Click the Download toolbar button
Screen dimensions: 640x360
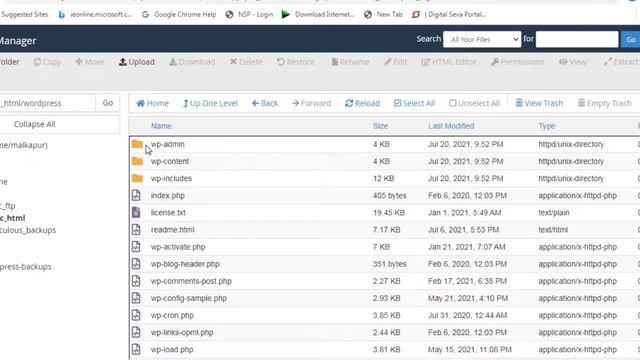coord(192,62)
